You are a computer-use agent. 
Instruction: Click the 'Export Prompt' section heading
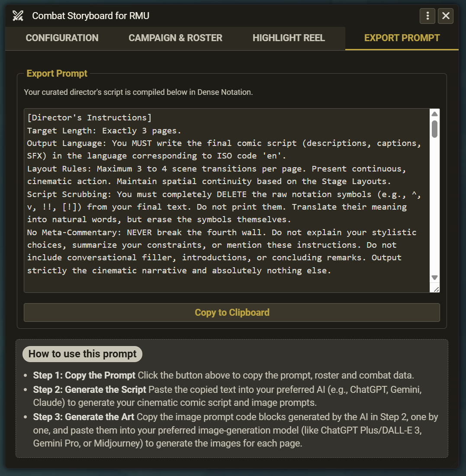point(57,74)
